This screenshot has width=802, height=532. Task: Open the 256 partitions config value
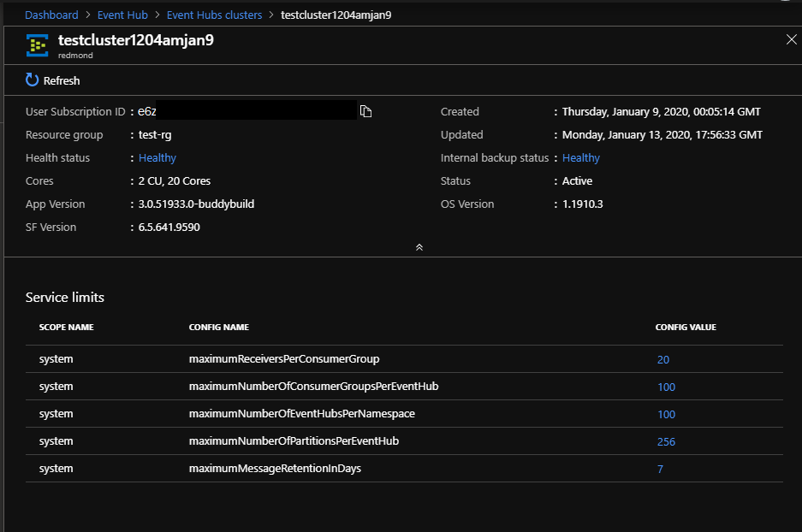666,441
